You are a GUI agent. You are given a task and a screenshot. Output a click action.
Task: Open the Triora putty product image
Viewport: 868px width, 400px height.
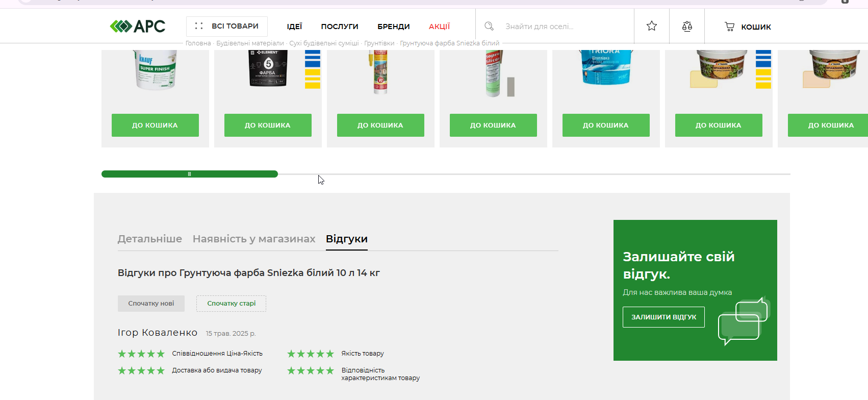[606, 68]
